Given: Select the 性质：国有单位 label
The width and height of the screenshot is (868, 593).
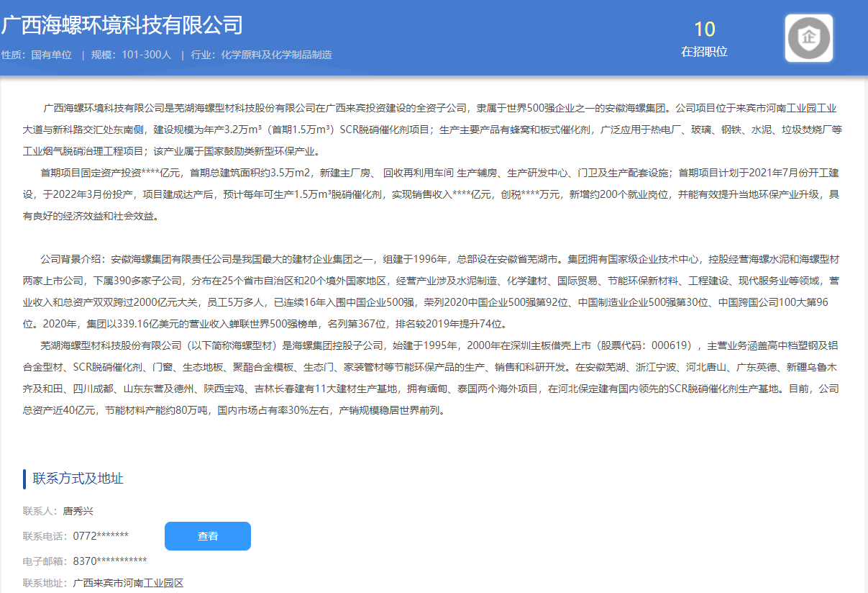Looking at the screenshot, I should (x=37, y=55).
